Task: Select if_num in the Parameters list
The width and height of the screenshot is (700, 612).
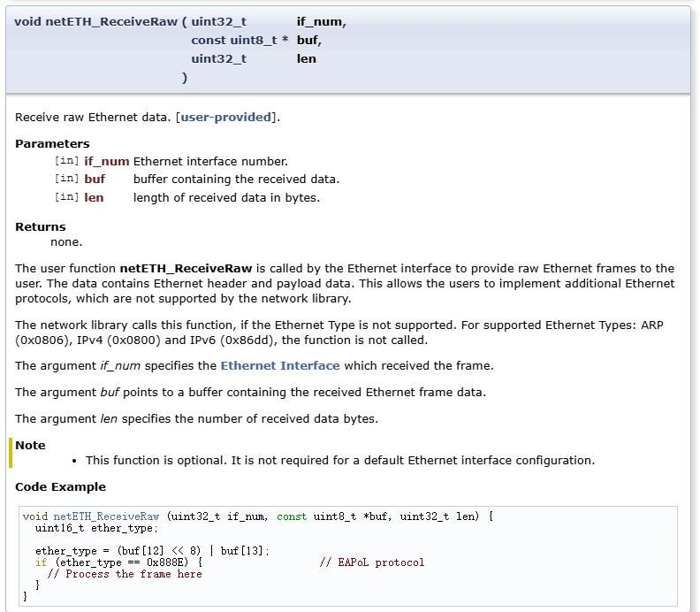Action: tap(106, 161)
